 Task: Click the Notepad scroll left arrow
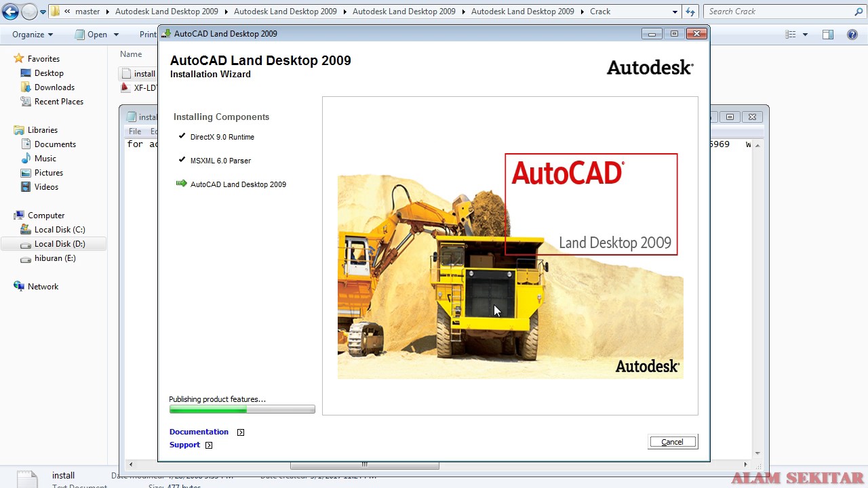click(131, 465)
